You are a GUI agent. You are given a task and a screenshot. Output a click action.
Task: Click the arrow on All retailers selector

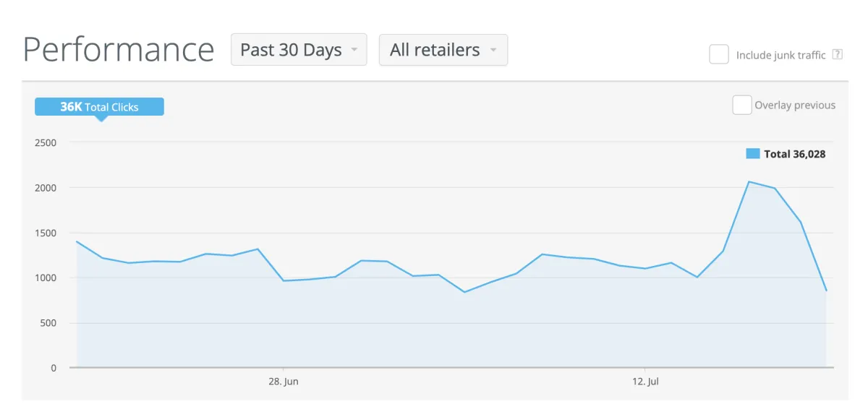[x=493, y=51]
